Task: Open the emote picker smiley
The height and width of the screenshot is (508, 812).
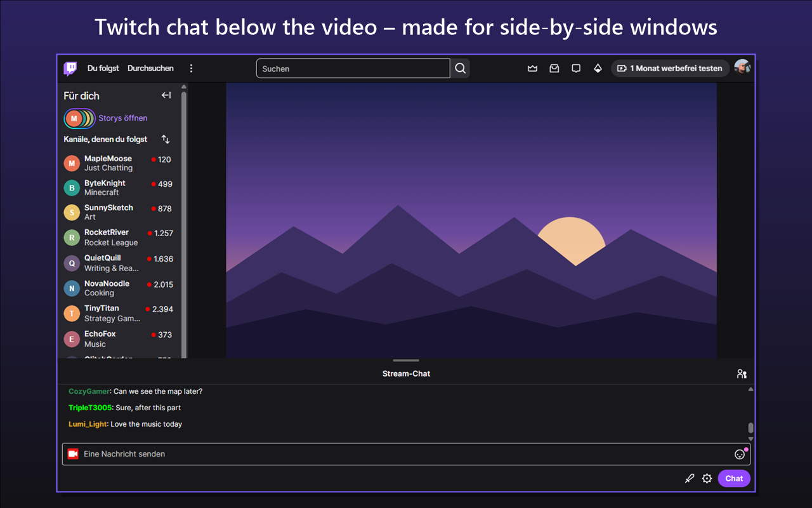Action: point(740,454)
